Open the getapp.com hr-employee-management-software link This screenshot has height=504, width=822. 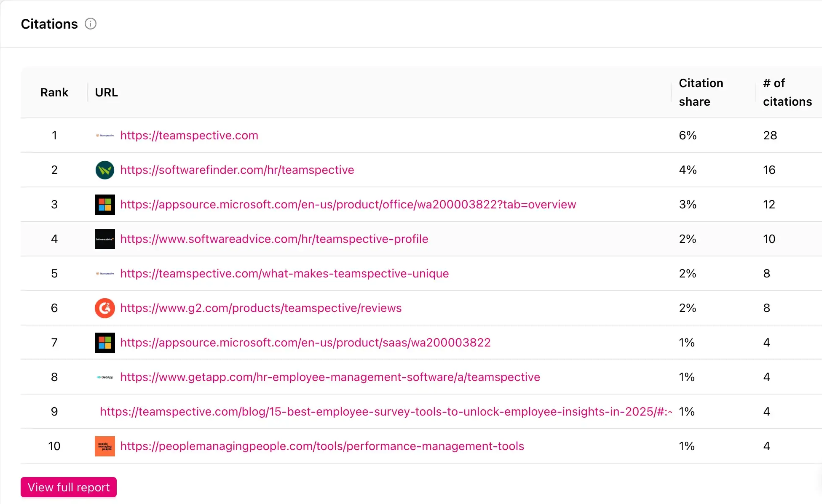pyautogui.click(x=330, y=377)
